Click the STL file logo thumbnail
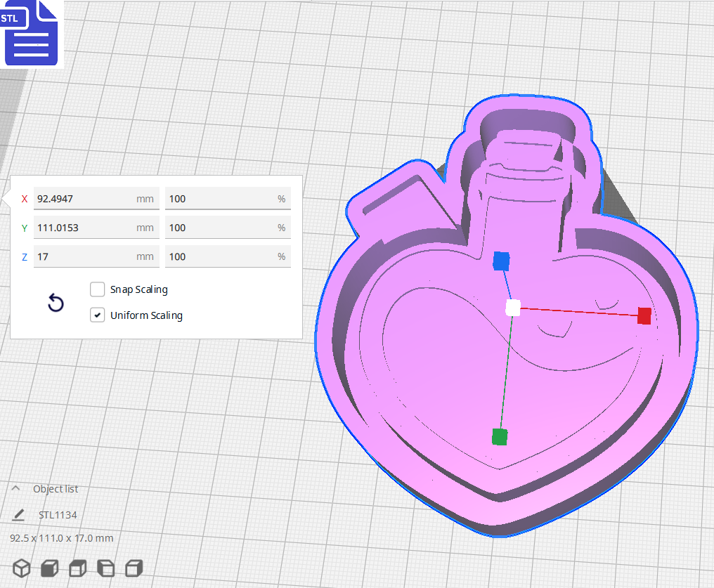Viewport: 714px width, 588px height. [31, 33]
